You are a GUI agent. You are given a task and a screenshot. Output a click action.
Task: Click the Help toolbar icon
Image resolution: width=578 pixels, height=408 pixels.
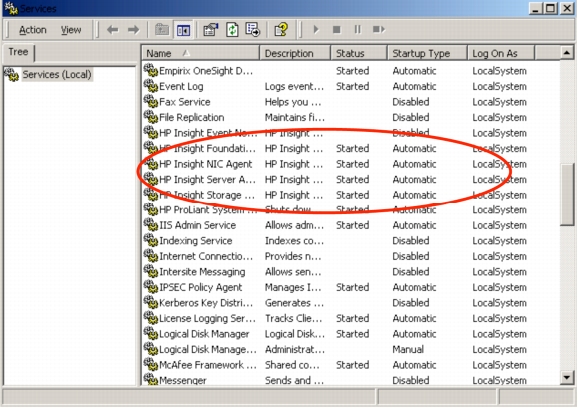[x=281, y=29]
